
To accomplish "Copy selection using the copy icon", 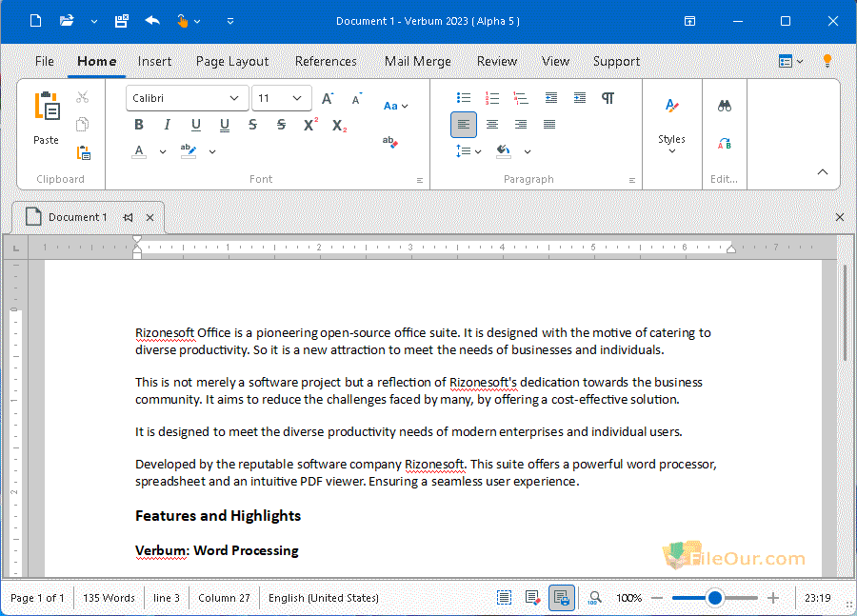I will point(83,125).
